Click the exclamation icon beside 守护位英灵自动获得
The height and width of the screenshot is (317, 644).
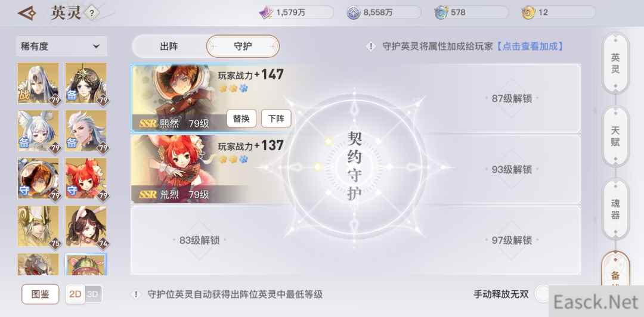pos(136,294)
